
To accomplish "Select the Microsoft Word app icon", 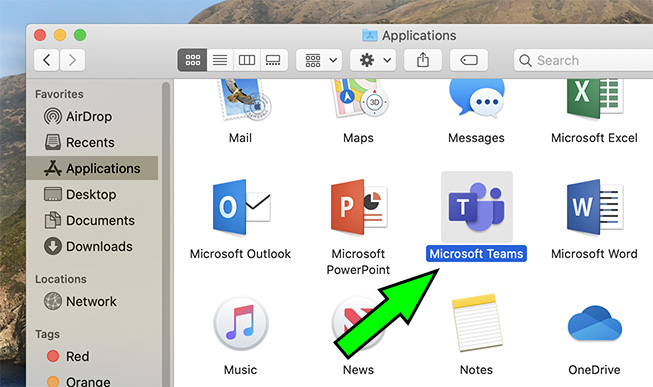I will (595, 207).
